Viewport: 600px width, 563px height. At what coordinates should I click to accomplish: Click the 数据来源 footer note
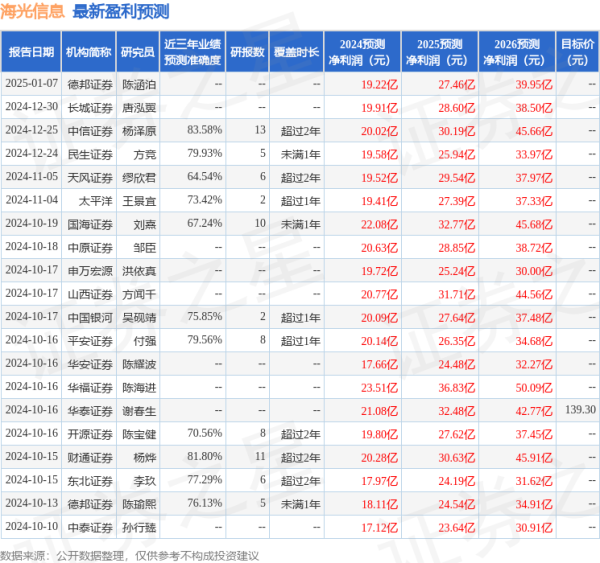tap(130, 556)
